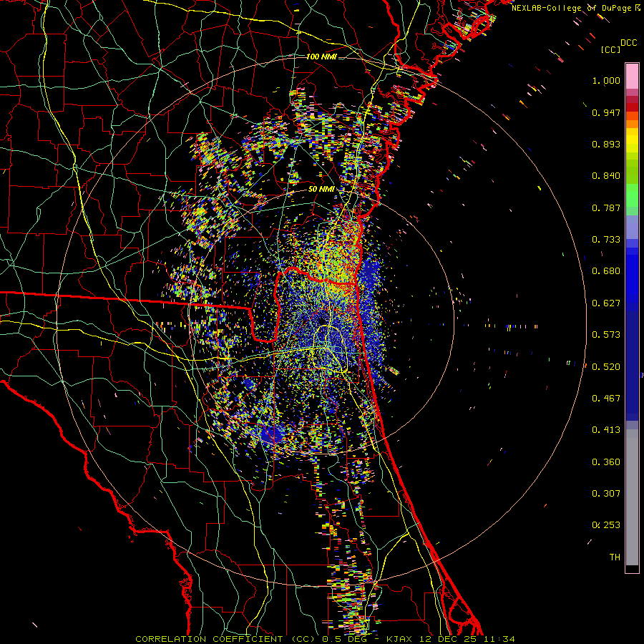Select the 0.467 scale value

point(606,399)
